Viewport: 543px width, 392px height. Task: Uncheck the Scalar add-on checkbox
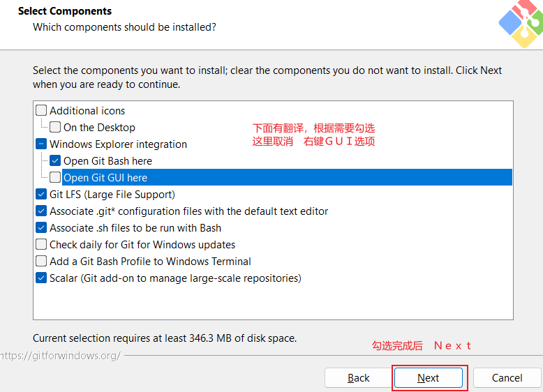click(x=41, y=278)
